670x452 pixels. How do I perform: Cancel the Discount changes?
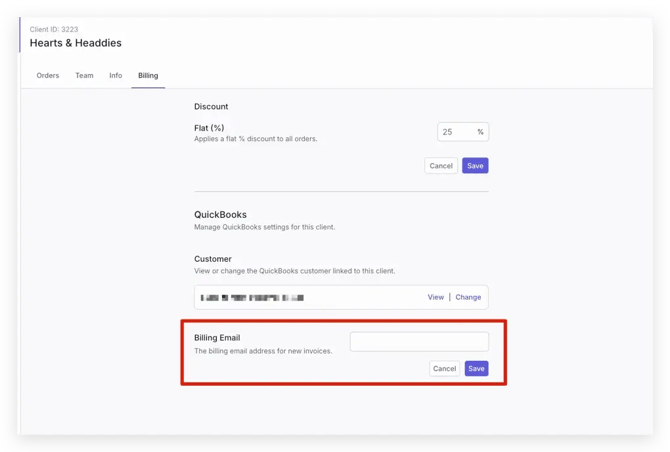(440, 166)
